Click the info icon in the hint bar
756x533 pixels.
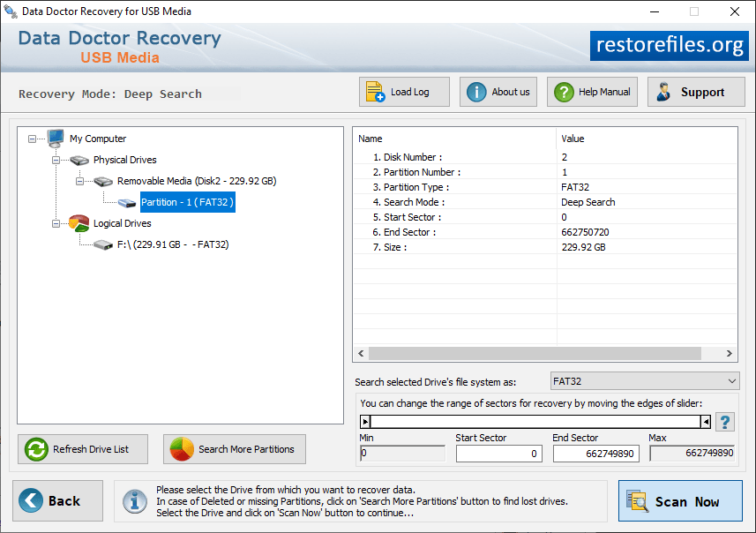tap(134, 501)
